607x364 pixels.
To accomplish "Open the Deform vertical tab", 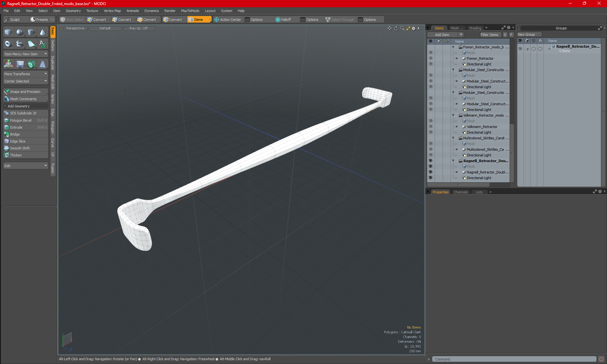I will 53,45.
